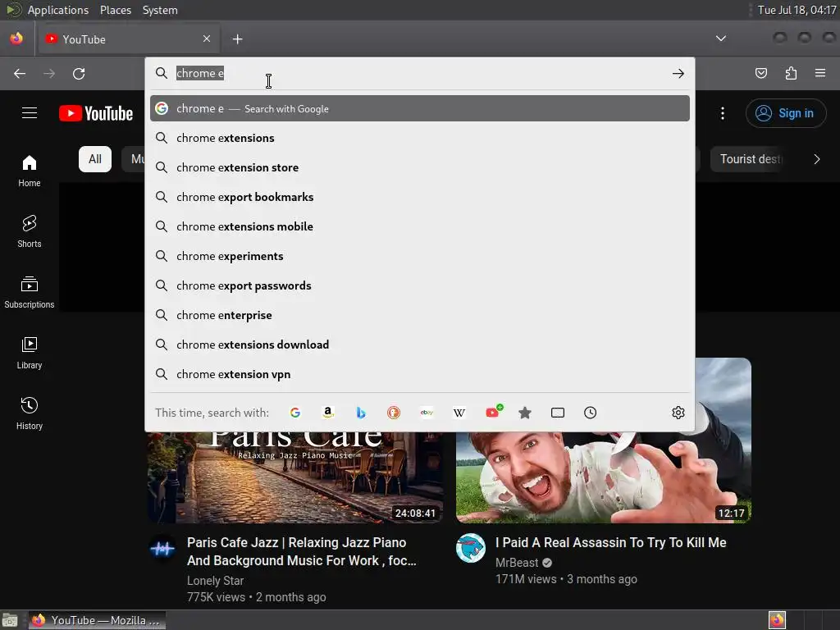Screen dimensions: 840x630
Task: Show next category chips with right chevron
Action: 817,159
